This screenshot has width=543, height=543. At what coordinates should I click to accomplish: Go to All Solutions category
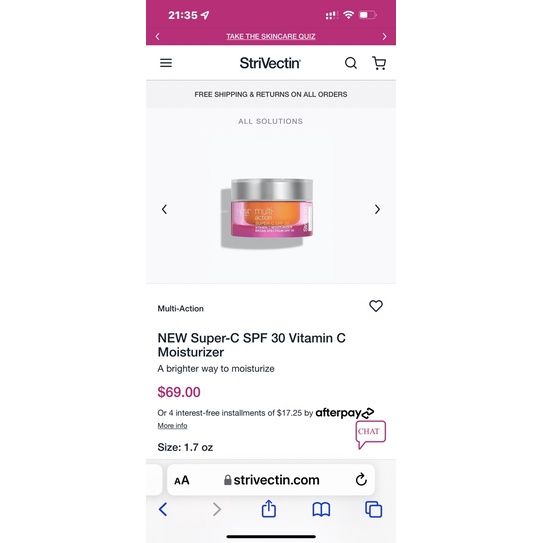click(x=270, y=121)
